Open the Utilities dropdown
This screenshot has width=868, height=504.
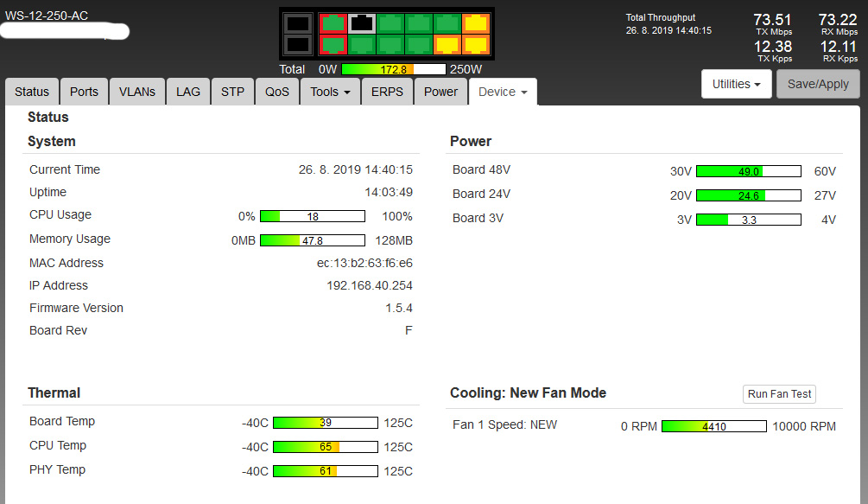[736, 84]
